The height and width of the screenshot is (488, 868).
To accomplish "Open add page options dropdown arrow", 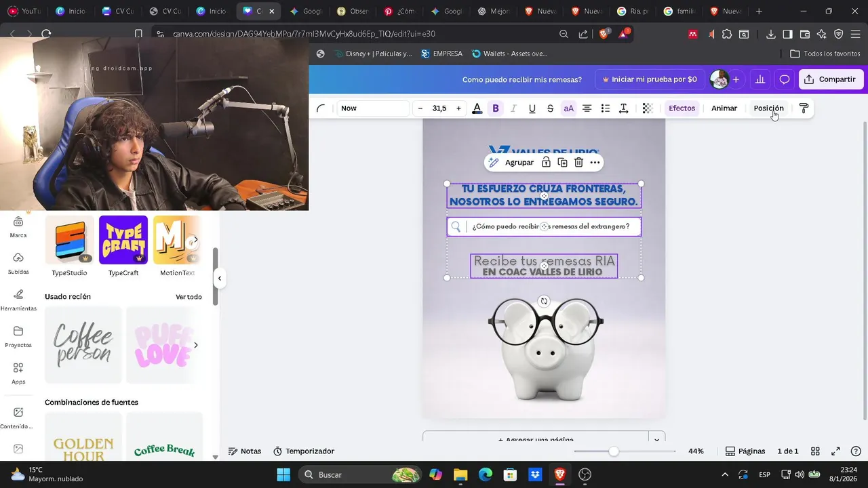I will click(656, 439).
